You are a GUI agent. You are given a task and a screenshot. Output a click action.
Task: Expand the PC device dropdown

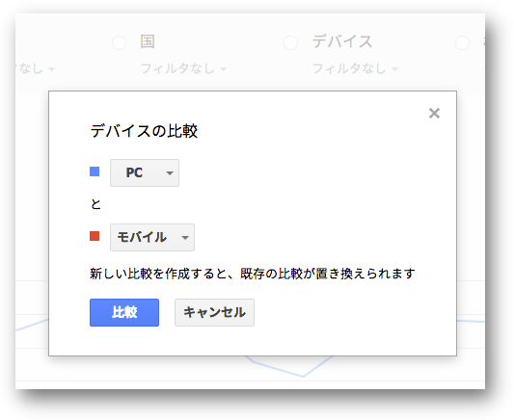145,172
